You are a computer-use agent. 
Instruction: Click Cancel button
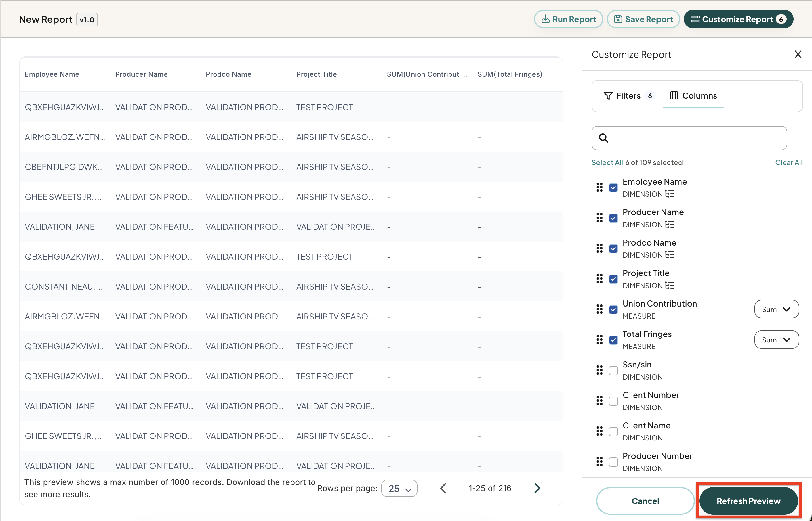(x=645, y=501)
